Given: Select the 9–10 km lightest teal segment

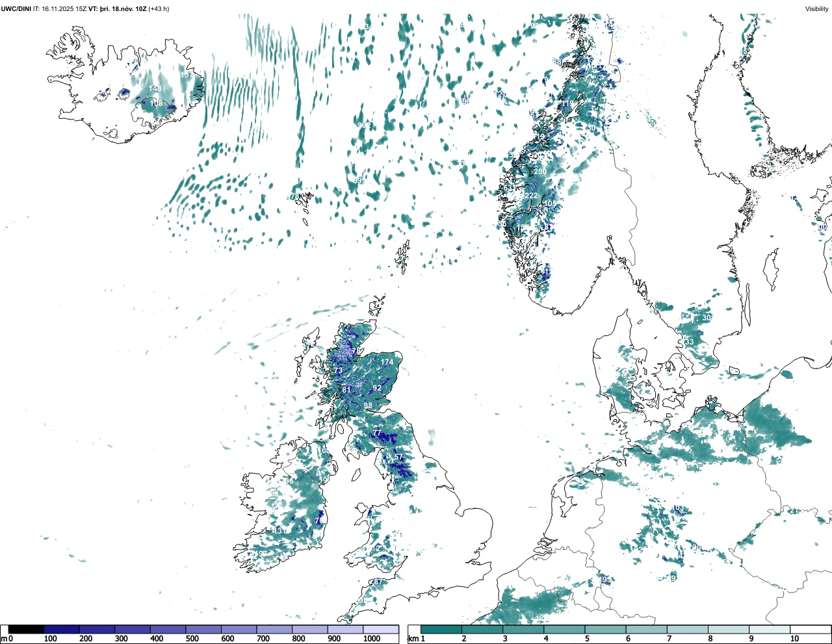Looking at the screenshot, I should point(769,629).
